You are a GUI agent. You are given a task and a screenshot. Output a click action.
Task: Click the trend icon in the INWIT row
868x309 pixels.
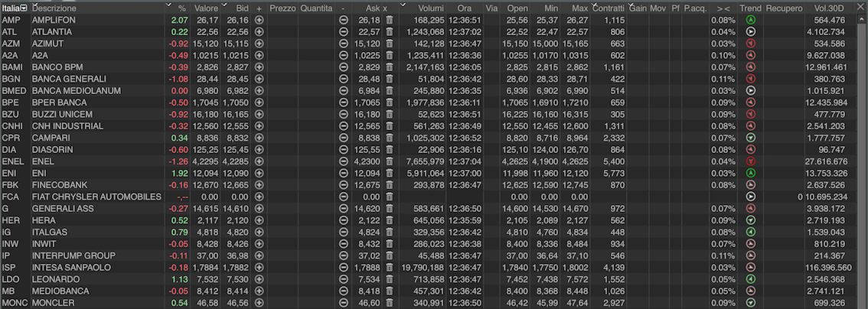point(751,244)
